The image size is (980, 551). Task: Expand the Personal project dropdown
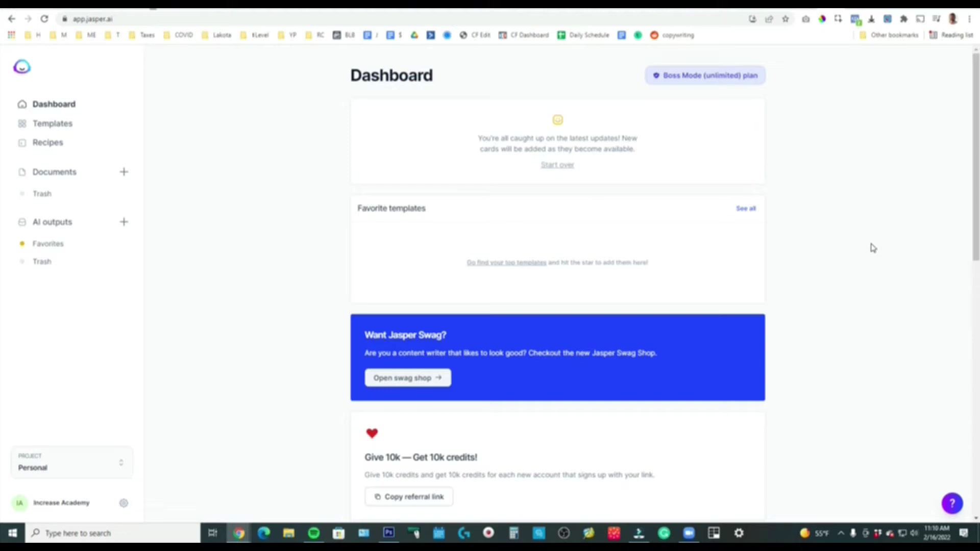[71, 462]
